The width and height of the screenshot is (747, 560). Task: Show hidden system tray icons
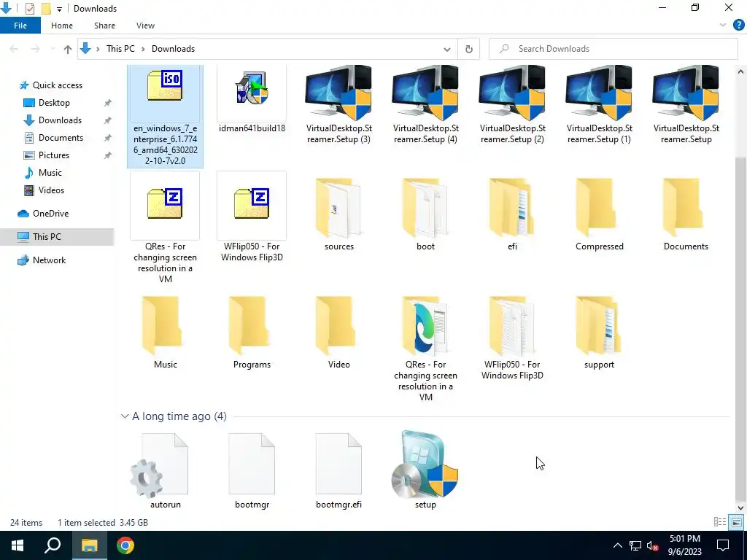coord(617,545)
